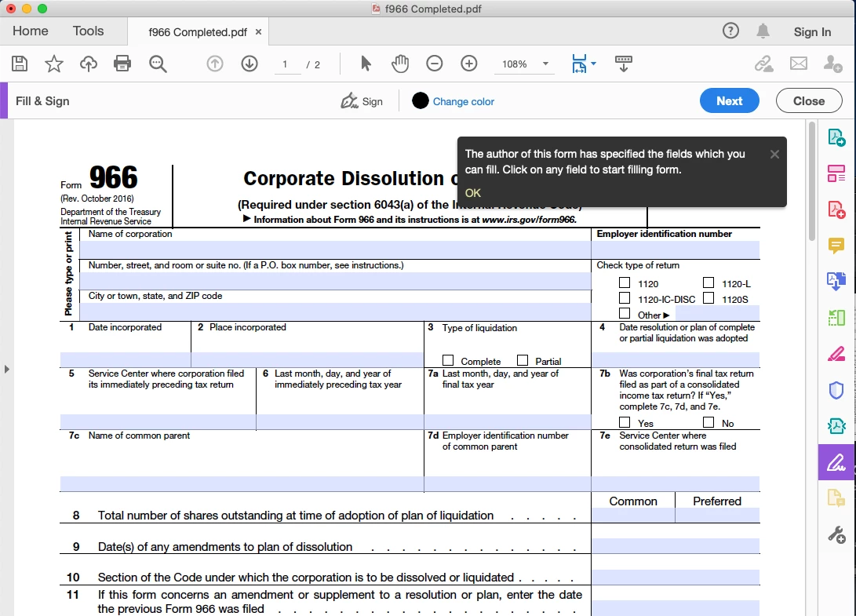
Task: Click the Date incorporated field
Action: [125, 359]
